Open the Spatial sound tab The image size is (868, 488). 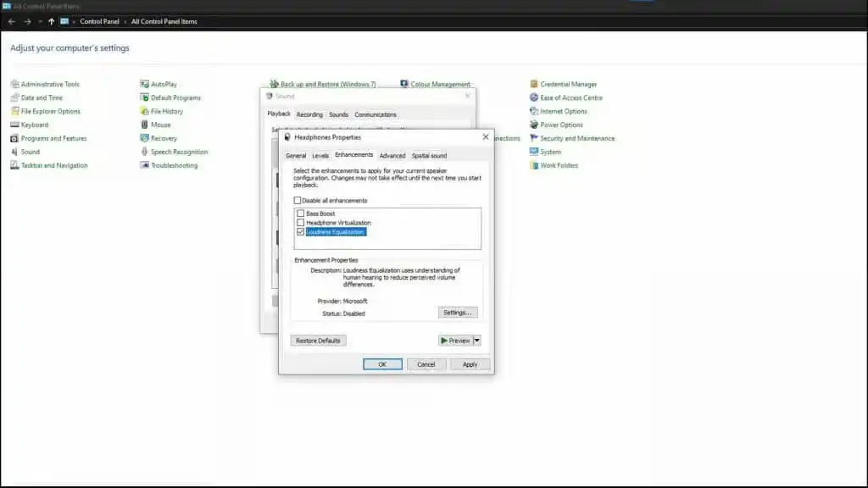429,156
